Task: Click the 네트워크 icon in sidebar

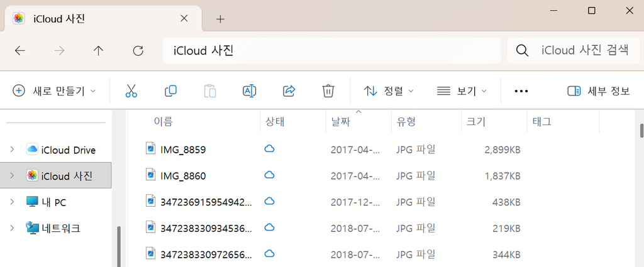Action: (x=32, y=227)
